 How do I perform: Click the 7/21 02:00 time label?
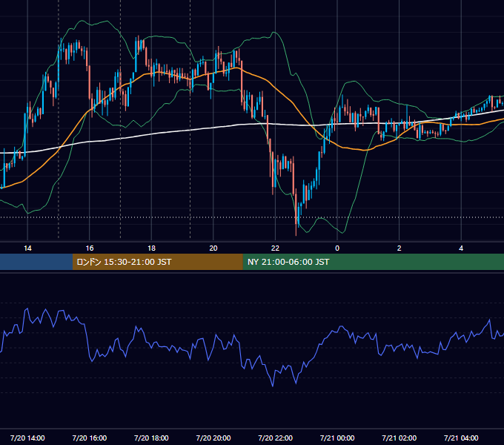(399, 438)
